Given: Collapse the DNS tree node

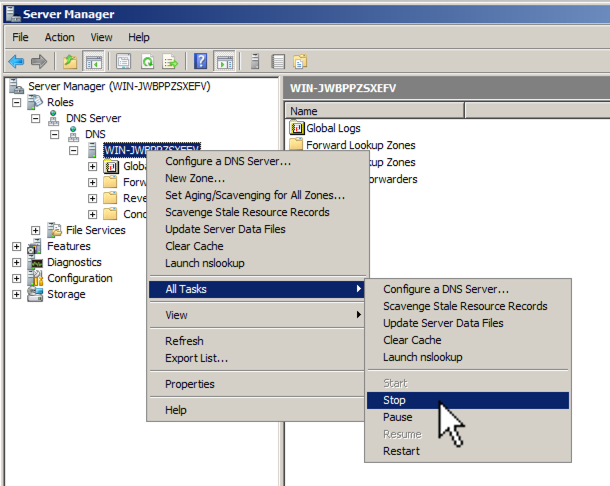Looking at the screenshot, I should (x=54, y=135).
